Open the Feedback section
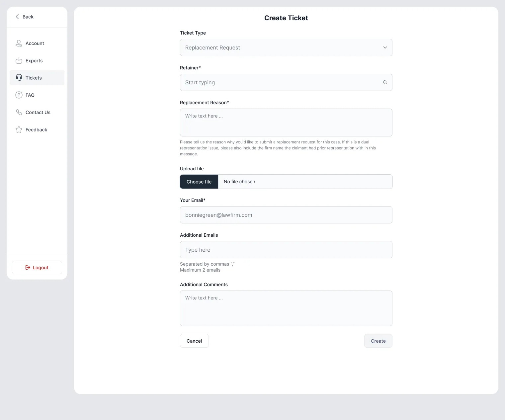The height and width of the screenshot is (420, 505). point(37,129)
